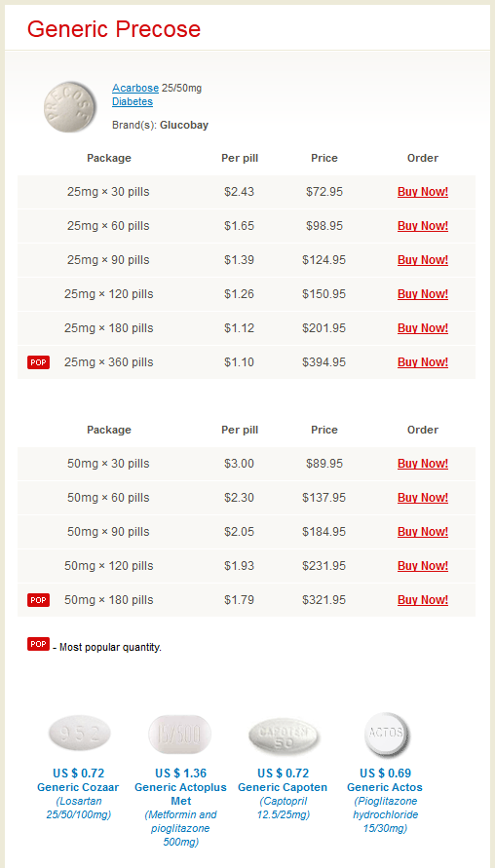
Task: Open the Actoplus Met 15/500 pill image
Action: [x=180, y=734]
